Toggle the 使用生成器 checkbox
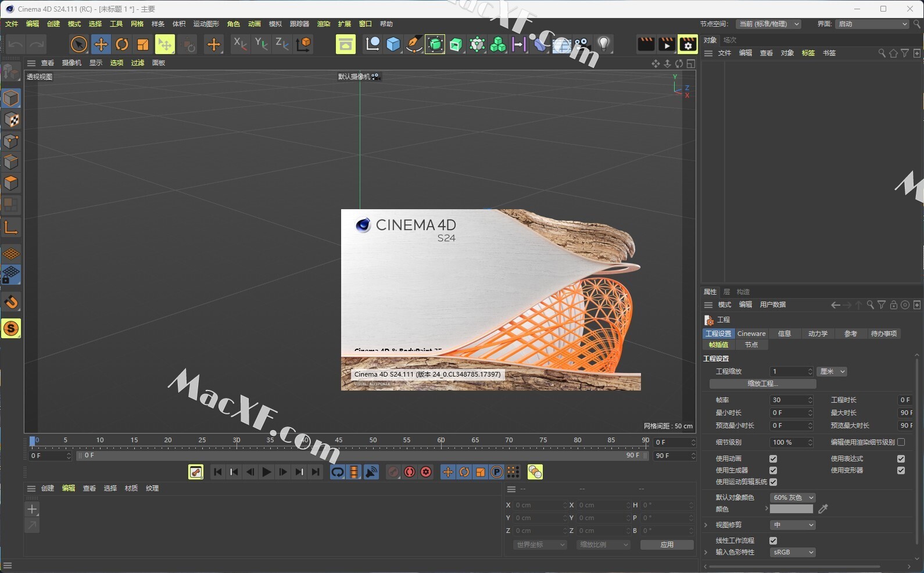 point(773,470)
